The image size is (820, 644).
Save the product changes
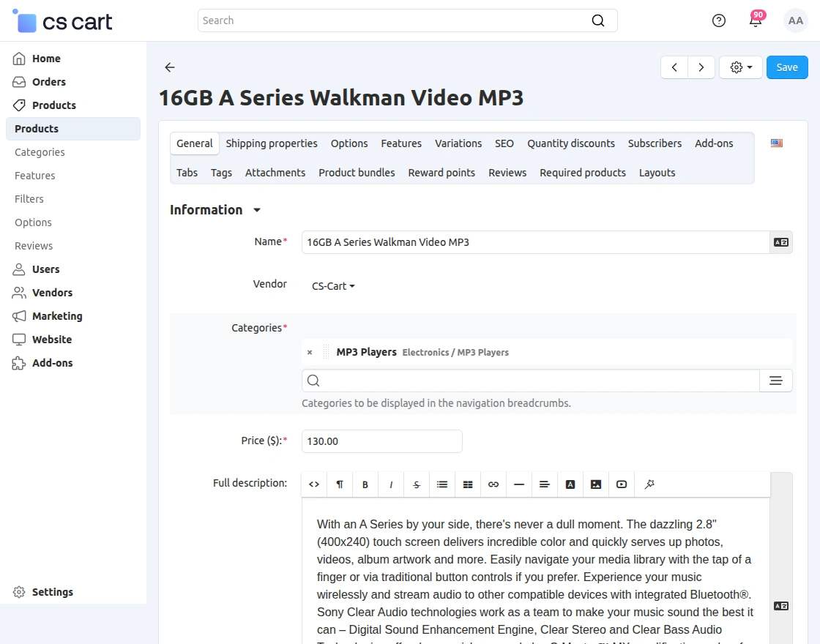[x=787, y=67]
